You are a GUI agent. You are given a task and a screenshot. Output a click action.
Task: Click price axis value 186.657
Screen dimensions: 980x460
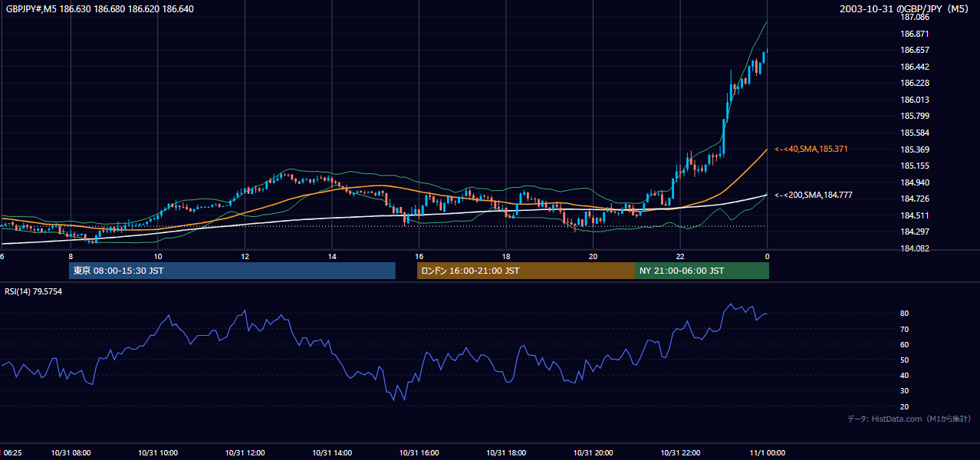click(916, 50)
